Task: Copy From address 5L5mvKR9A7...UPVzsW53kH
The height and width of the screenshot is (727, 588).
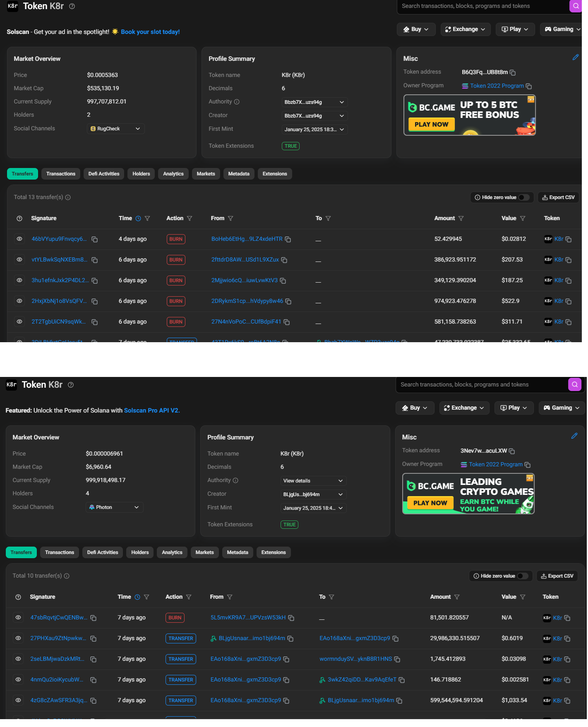Action: tap(291, 618)
